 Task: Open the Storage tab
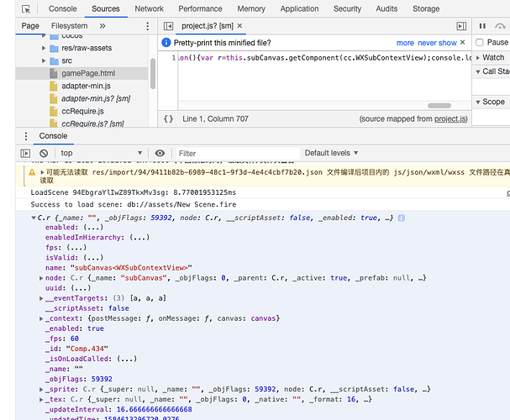(426, 8)
